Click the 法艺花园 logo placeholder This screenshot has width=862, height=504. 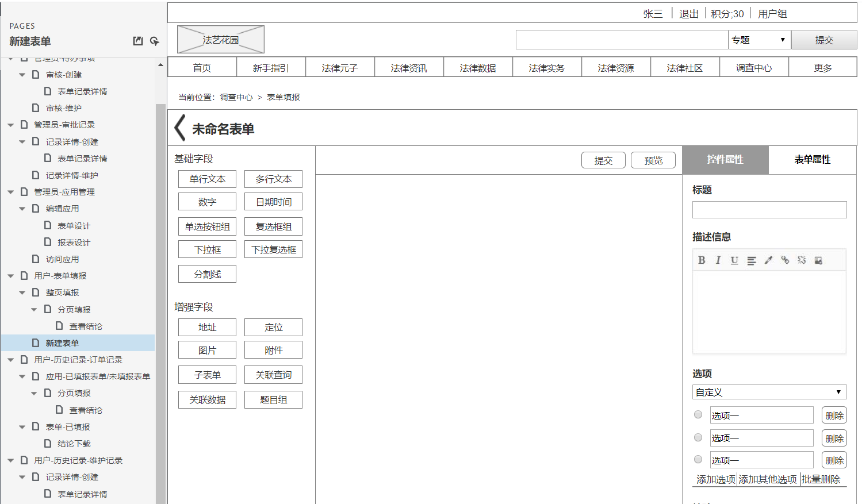tap(221, 40)
